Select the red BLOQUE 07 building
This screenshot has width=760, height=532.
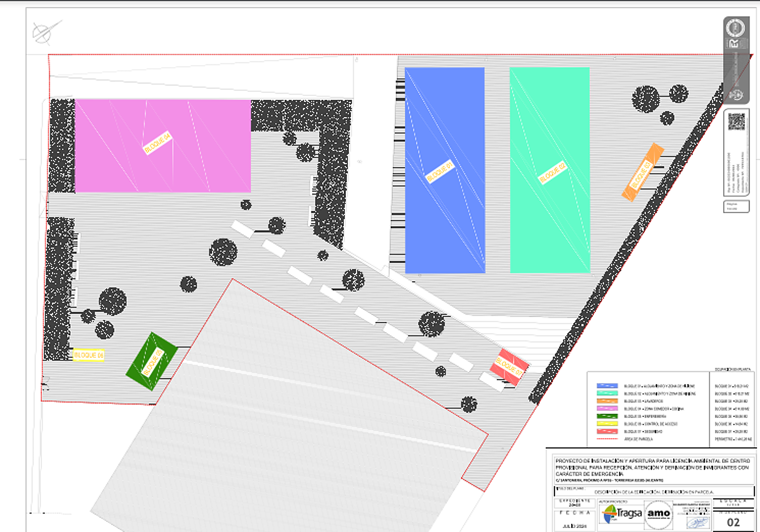[509, 367]
